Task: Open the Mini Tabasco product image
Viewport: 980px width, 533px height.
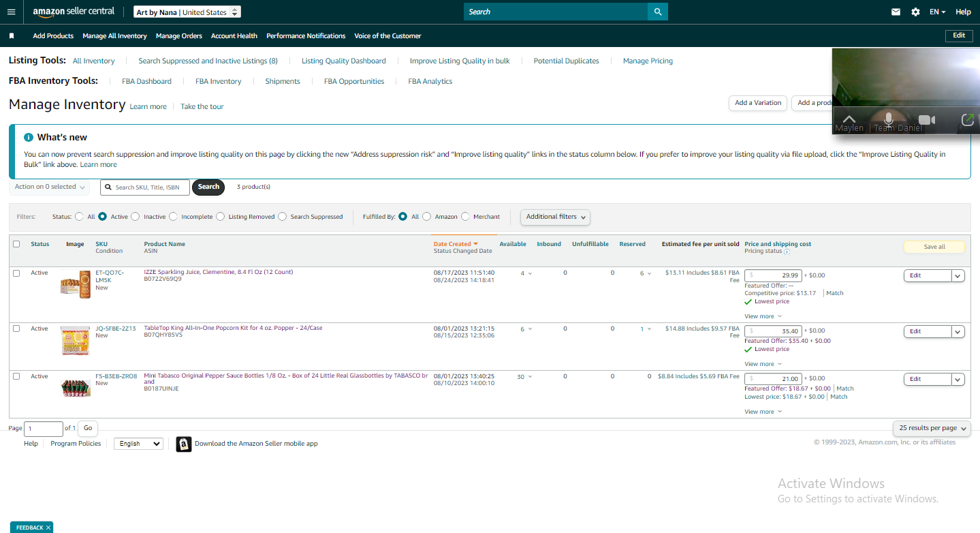Action: pyautogui.click(x=75, y=388)
